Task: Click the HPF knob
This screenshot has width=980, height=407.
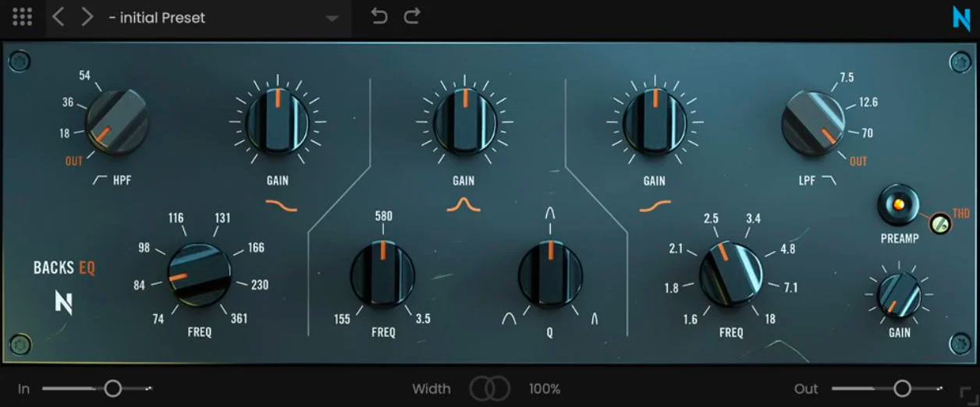Action: 117,122
